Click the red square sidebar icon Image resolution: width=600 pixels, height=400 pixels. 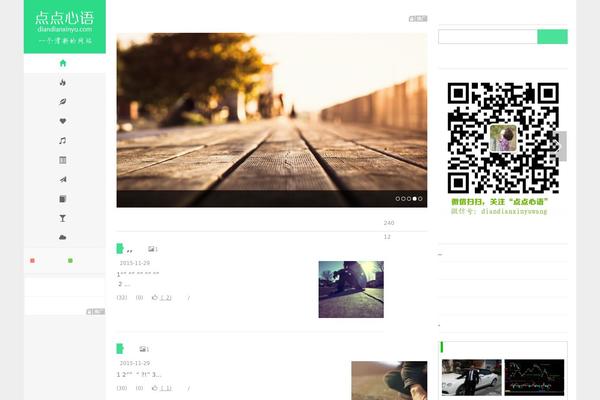click(33, 261)
